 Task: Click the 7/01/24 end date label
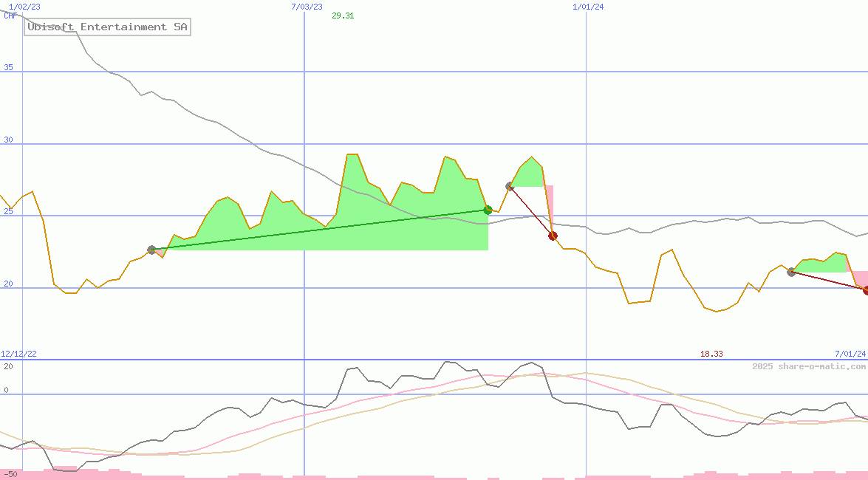tap(850, 354)
